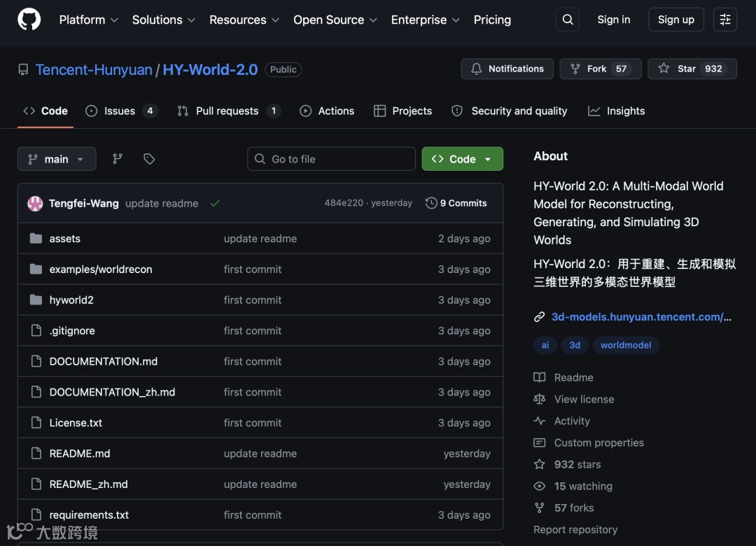Expand the Platform menu
This screenshot has width=756, height=546.
[88, 20]
